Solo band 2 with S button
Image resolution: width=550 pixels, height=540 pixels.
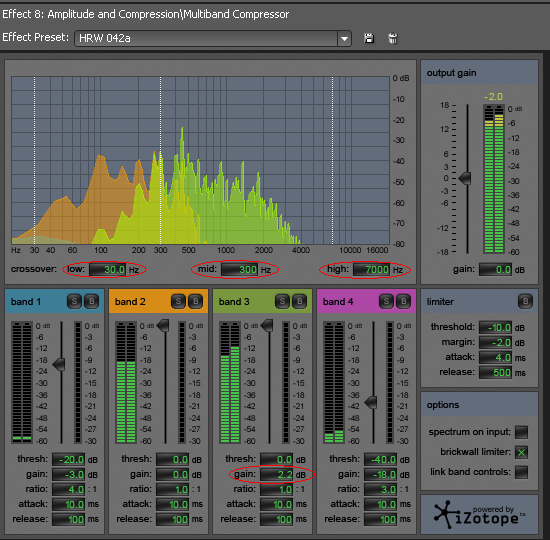pyautogui.click(x=178, y=301)
